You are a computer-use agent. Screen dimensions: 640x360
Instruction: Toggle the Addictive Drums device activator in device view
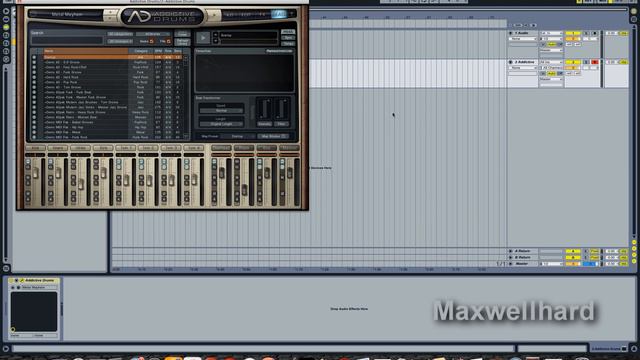[x=11, y=281]
